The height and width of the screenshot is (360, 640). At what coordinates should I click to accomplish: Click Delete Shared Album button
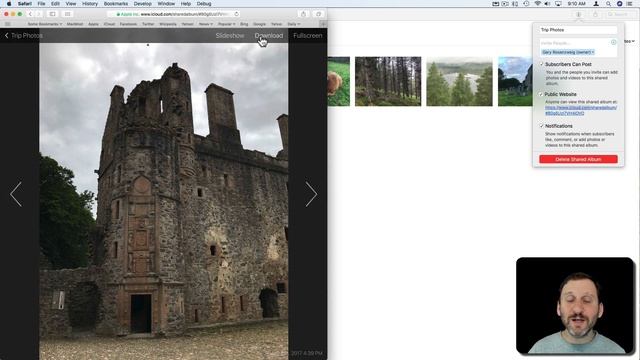pos(578,159)
